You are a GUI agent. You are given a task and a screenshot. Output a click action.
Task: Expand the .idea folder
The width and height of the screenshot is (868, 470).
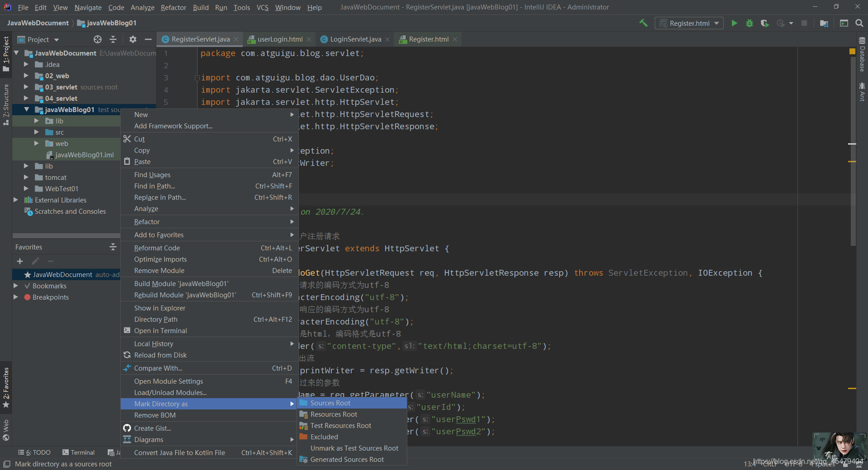pos(26,64)
